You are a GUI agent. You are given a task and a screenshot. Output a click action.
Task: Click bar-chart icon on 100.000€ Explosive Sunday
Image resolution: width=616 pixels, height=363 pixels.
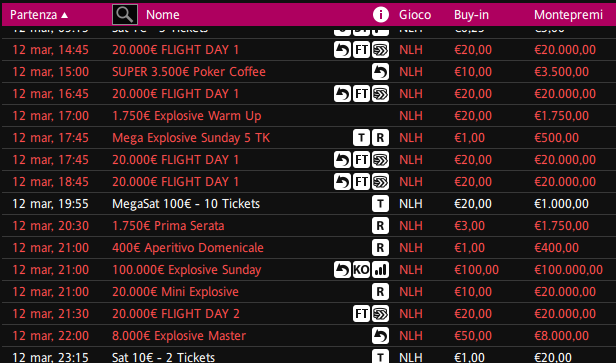(380, 270)
